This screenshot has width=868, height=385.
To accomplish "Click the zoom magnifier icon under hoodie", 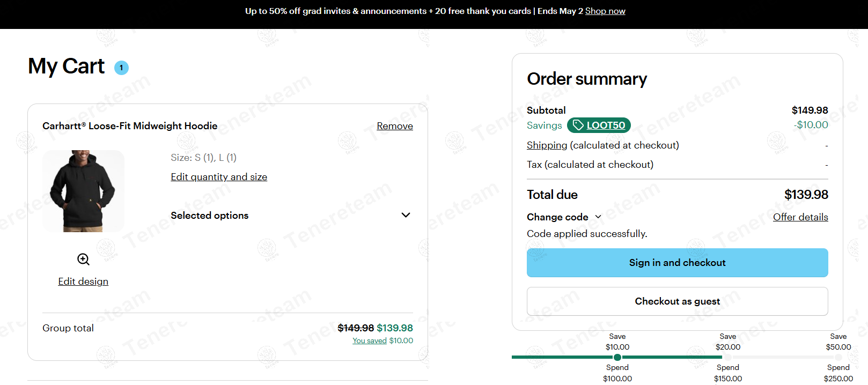I will (83, 260).
